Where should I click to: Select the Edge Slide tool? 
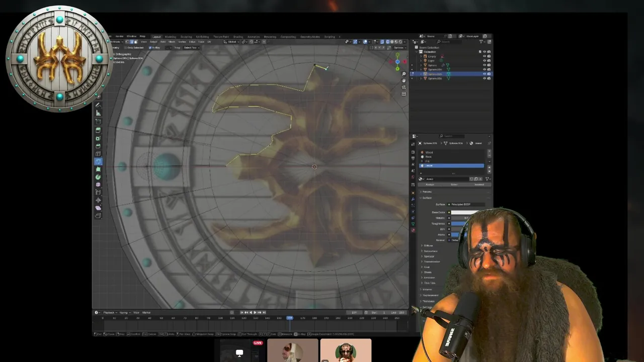tap(98, 192)
